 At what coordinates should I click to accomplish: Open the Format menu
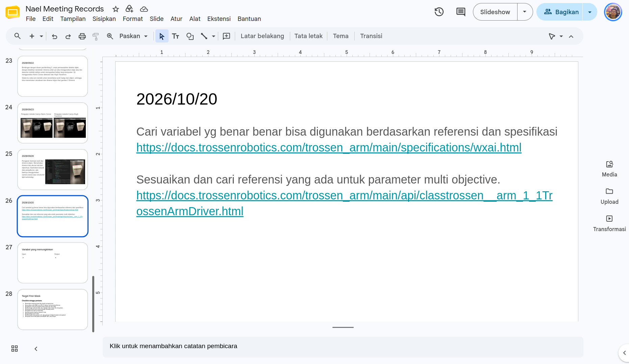pos(133,19)
